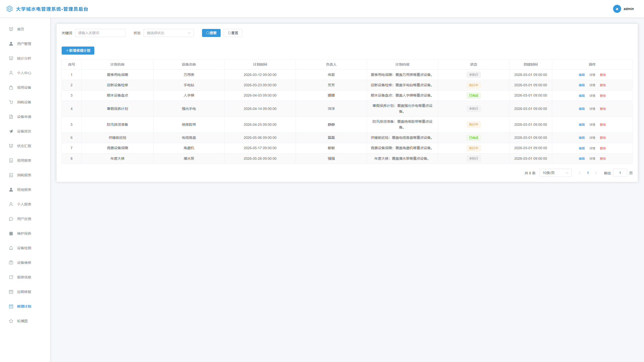Click device name 绝缘胶带 cell

click(189, 125)
